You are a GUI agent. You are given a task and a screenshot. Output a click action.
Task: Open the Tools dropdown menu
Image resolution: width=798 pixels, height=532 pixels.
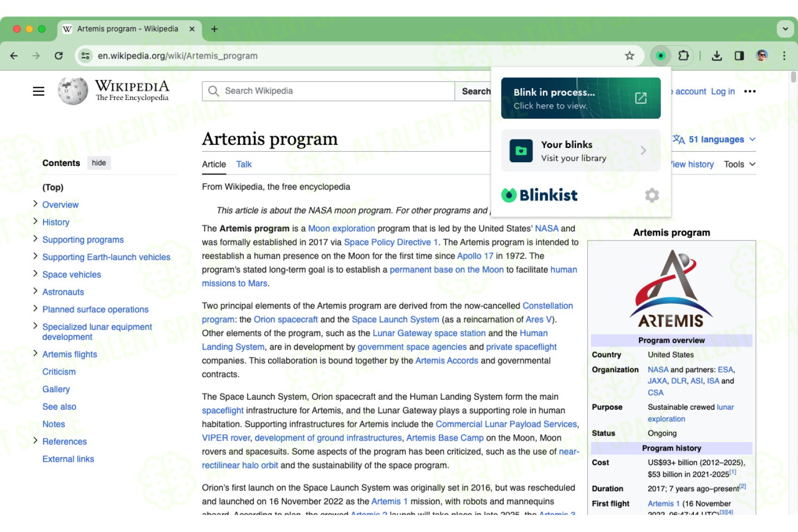[x=739, y=164]
